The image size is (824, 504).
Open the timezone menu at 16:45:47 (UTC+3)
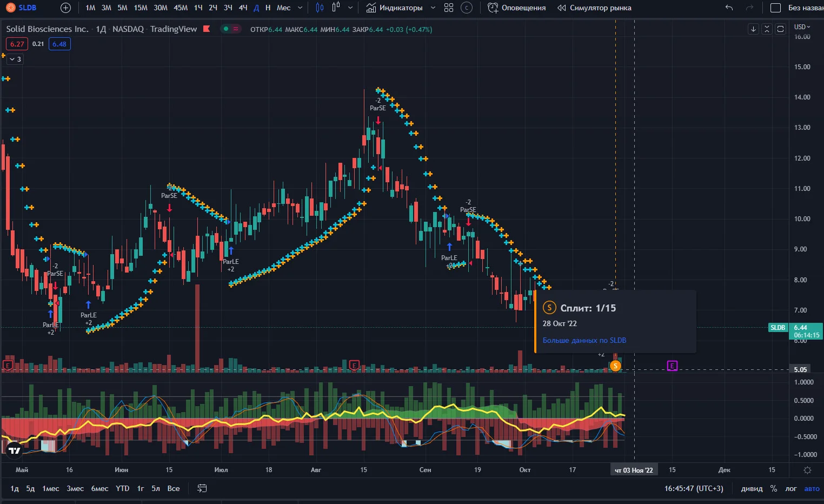[694, 488]
